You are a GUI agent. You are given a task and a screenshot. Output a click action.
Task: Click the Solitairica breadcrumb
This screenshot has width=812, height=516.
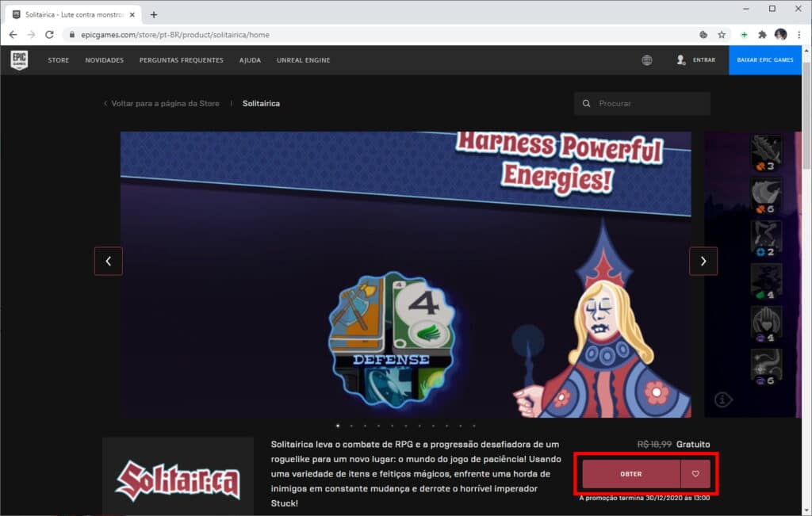(x=261, y=104)
